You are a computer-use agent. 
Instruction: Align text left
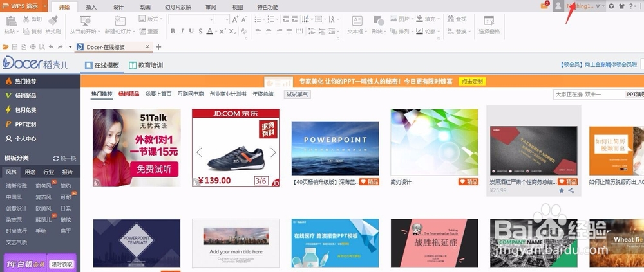pyautogui.click(x=258, y=31)
